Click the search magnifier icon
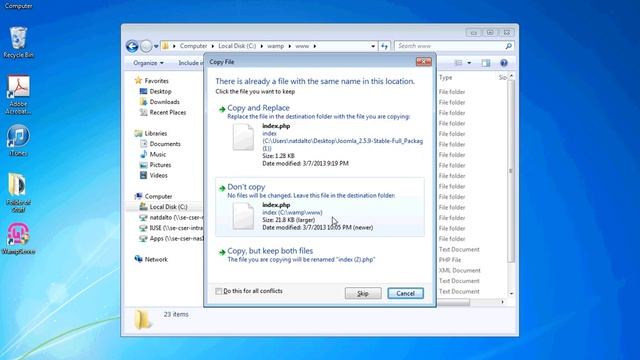Image resolution: width=640 pixels, height=360 pixels. click(508, 46)
